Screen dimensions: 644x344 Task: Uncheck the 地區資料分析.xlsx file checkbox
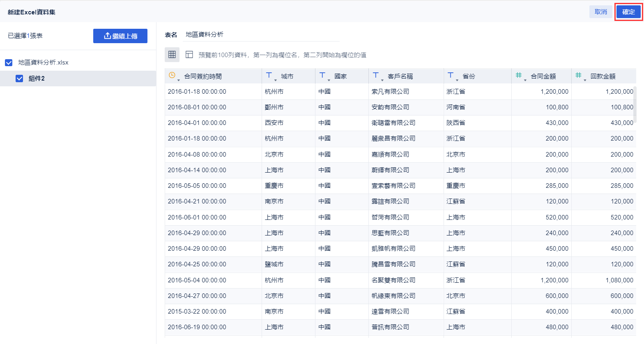pos(9,62)
